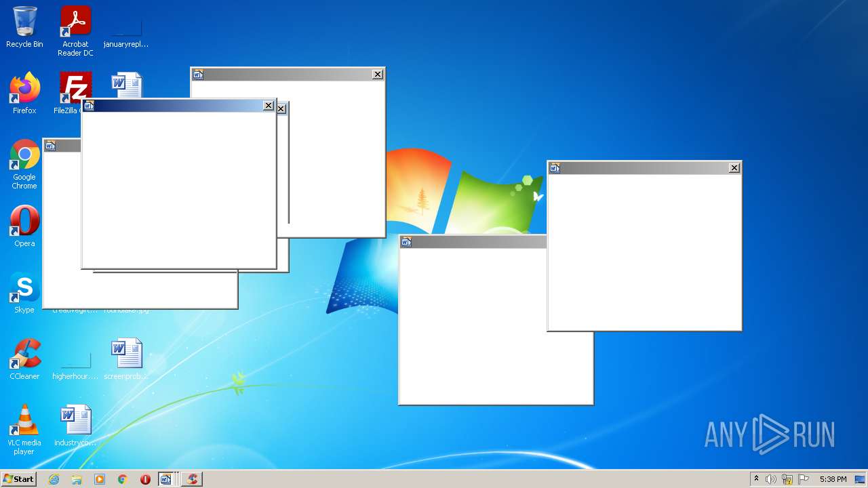Screen dimensions: 868x488
Task: Open Internet Explorer from the taskbar
Action: click(54, 479)
